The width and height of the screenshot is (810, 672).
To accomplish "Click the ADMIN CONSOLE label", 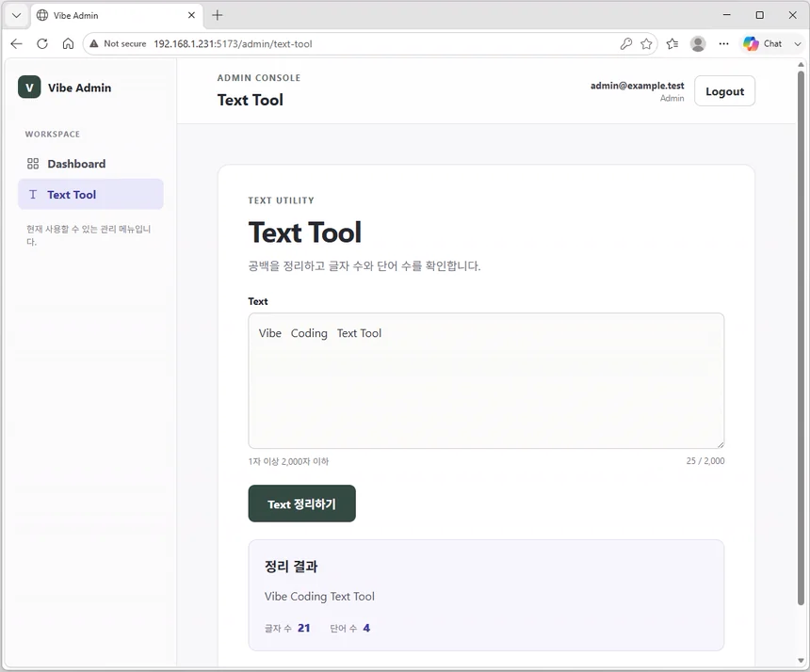I will 259,78.
